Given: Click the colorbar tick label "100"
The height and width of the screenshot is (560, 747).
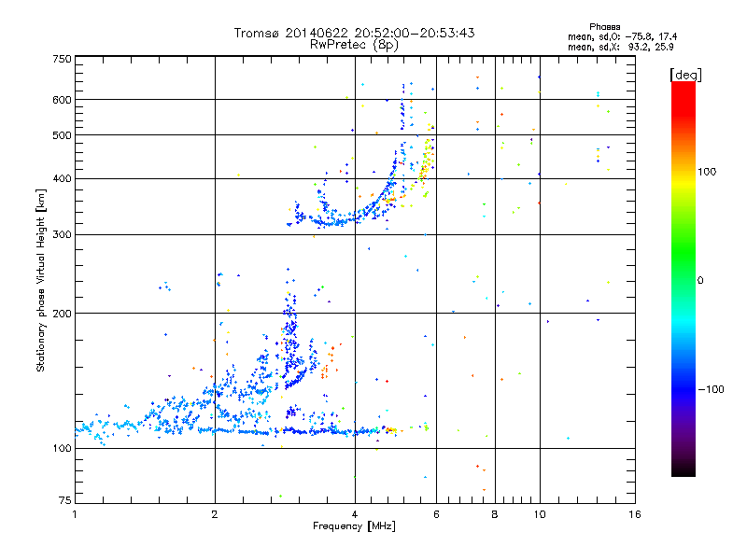Looking at the screenshot, I should pyautogui.click(x=707, y=172).
